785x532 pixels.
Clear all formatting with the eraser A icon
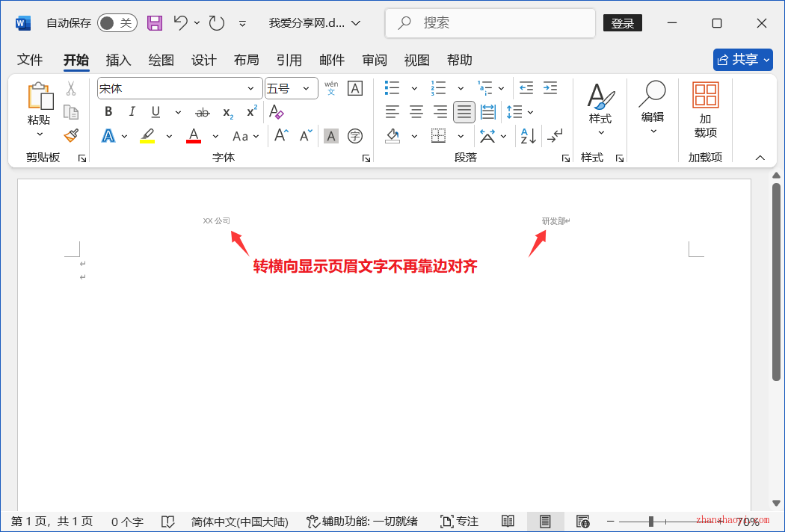pos(277,111)
